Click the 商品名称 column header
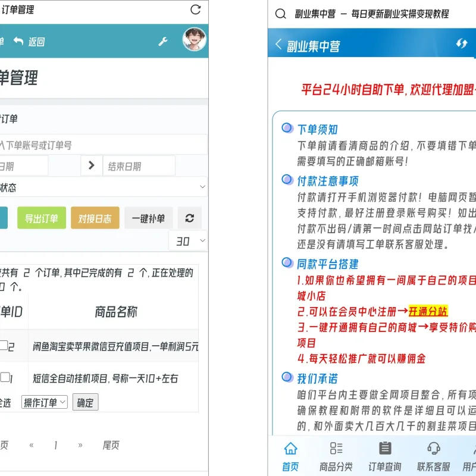 116,312
